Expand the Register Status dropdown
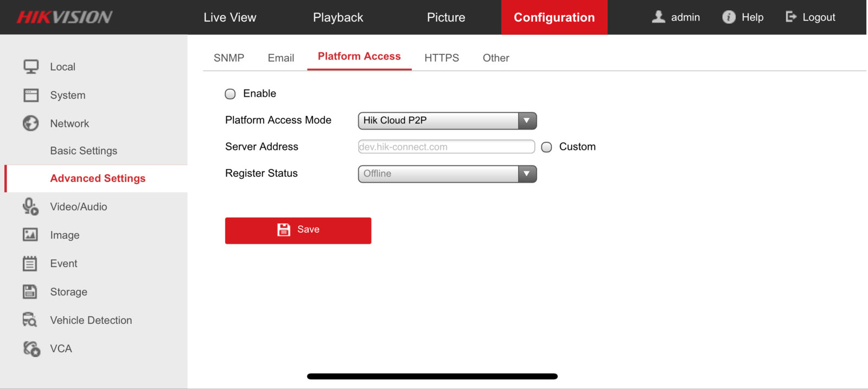This screenshot has height=389, width=868. point(447,174)
